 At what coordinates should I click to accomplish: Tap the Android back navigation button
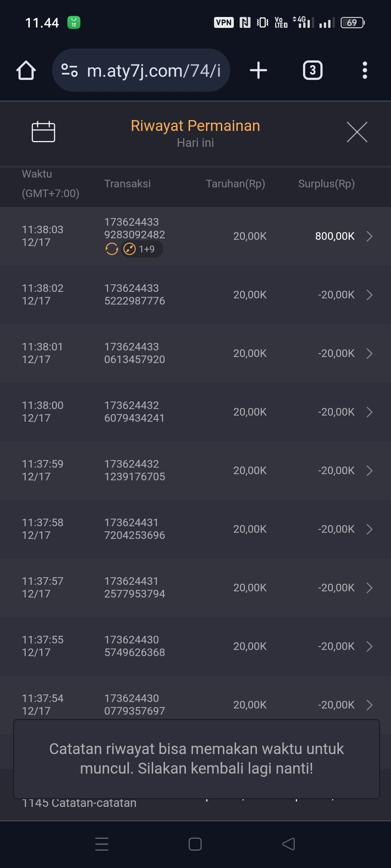click(x=289, y=844)
